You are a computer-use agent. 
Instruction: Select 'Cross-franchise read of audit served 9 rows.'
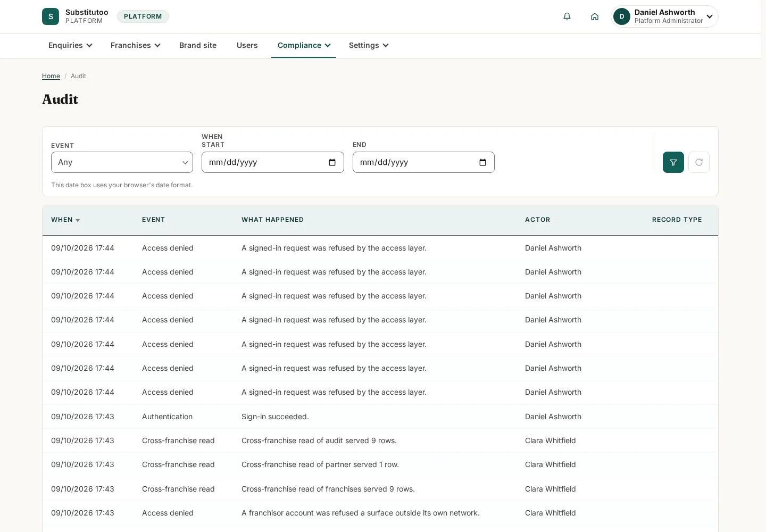pos(319,440)
